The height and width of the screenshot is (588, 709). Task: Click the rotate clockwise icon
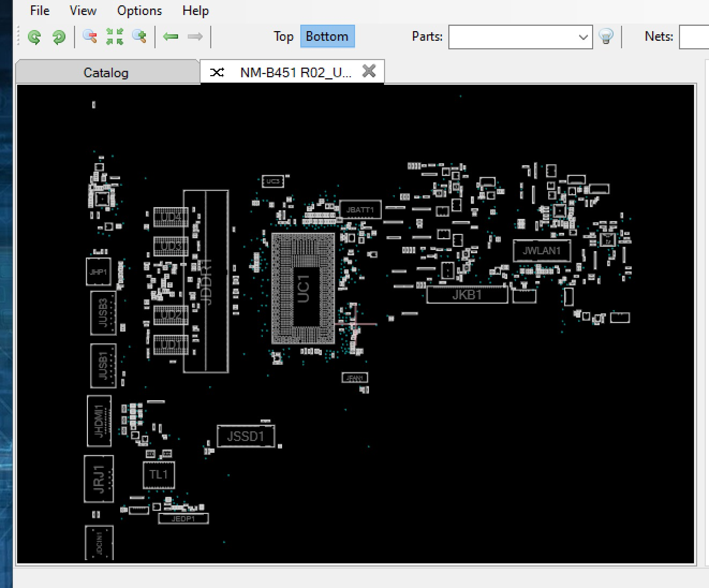[58, 37]
